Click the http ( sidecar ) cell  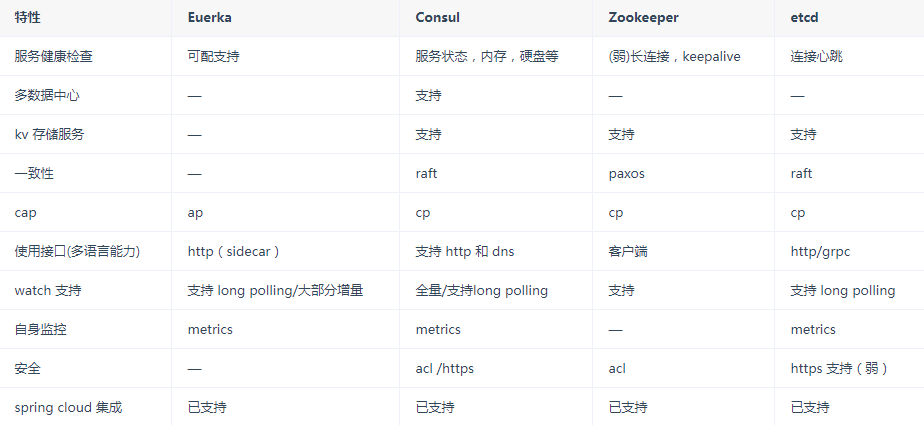234,252
